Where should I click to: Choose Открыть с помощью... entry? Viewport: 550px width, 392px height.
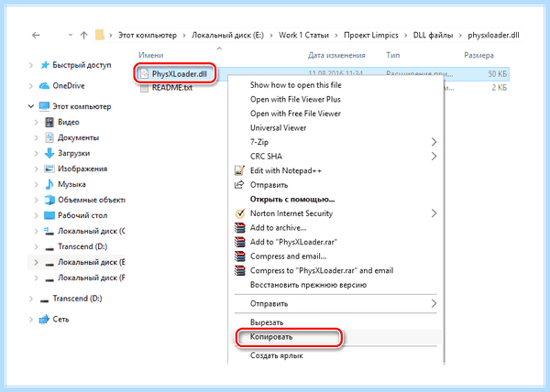pos(292,200)
